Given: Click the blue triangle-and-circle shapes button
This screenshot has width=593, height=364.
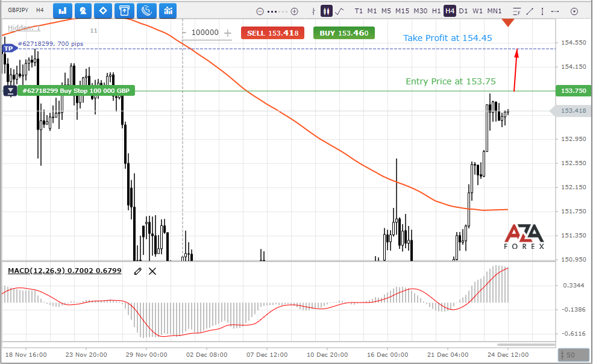Looking at the screenshot, I should (83, 11).
